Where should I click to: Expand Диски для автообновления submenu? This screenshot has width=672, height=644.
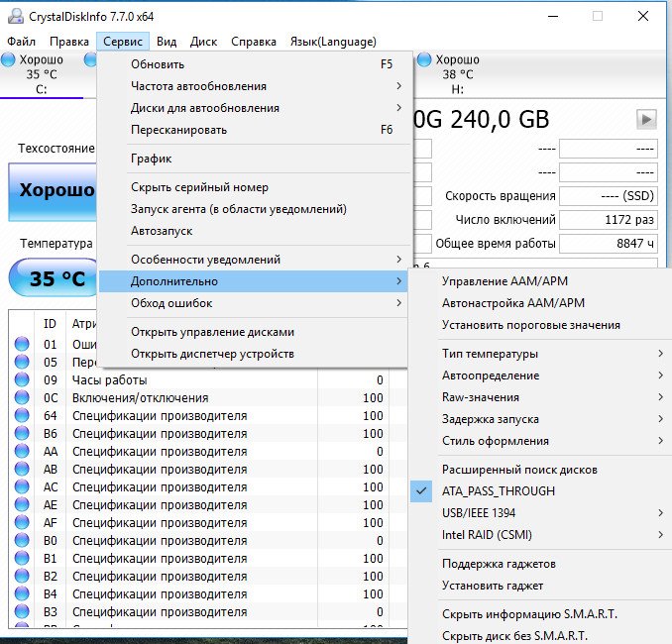click(253, 108)
